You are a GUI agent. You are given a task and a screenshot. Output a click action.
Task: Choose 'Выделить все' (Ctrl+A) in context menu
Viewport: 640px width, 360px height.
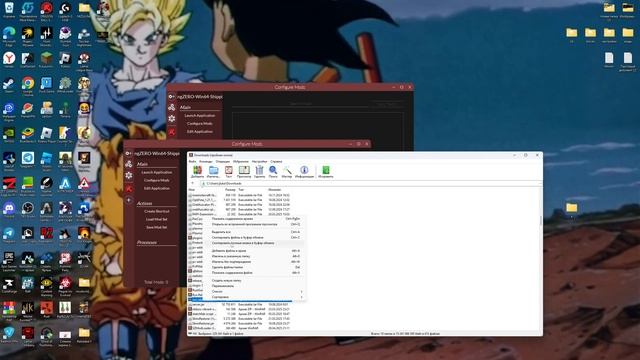tap(256, 232)
